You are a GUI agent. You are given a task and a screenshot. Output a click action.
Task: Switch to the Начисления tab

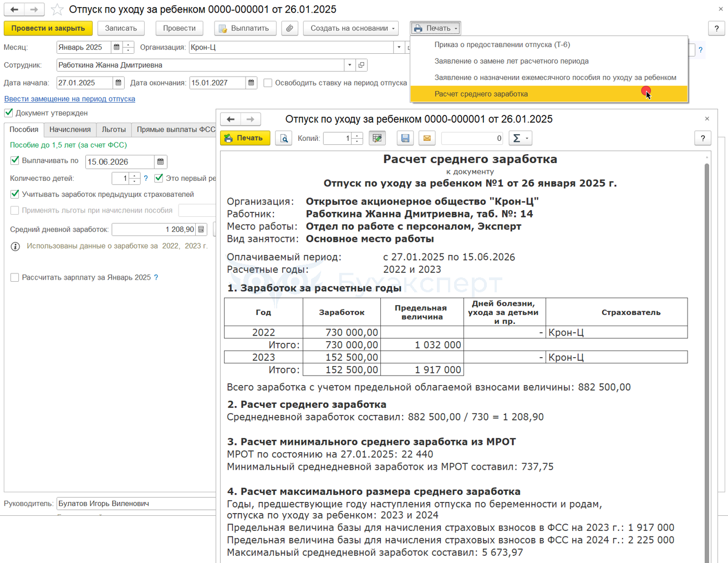[70, 129]
